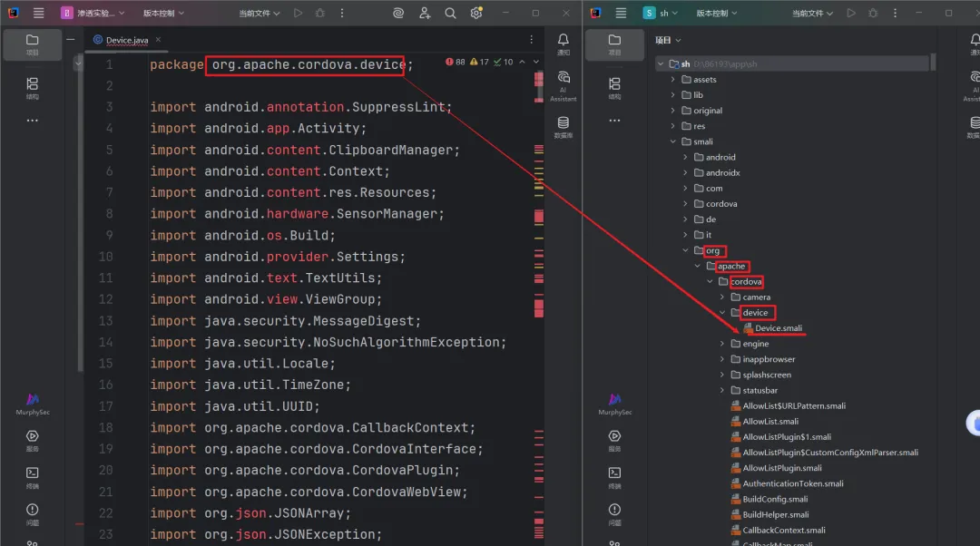Expand the lib folder
The height and width of the screenshot is (546, 980).
coord(672,95)
